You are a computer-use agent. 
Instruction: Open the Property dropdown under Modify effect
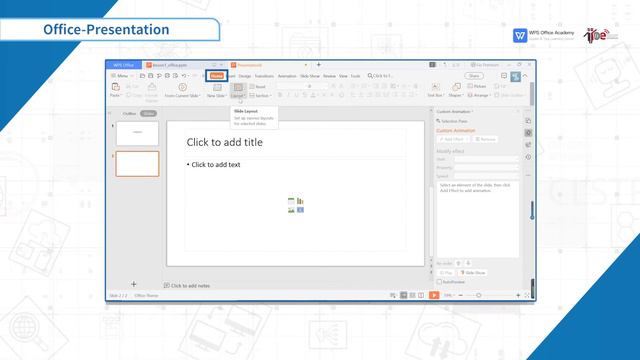[486, 168]
